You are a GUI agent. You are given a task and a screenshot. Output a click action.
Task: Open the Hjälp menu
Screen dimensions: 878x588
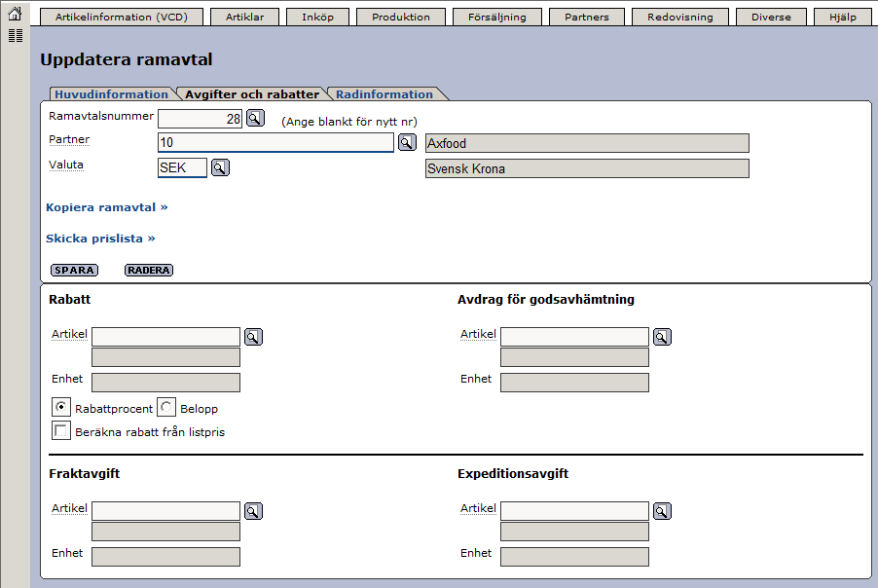pos(843,17)
